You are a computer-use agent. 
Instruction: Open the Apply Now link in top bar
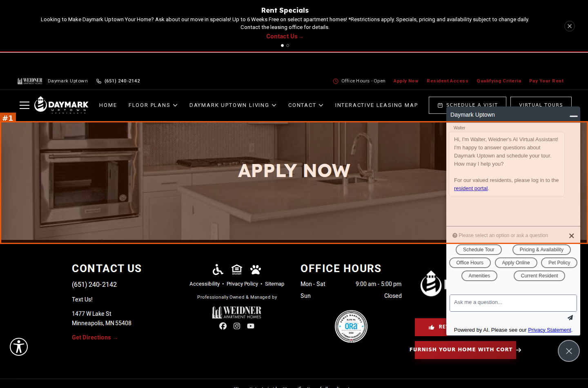coord(406,81)
